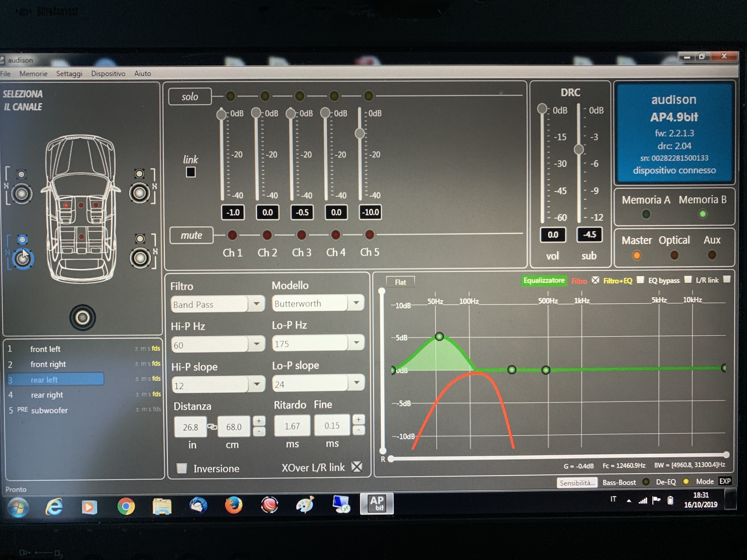747x560 pixels.
Task: Select the subwoofer speaker icon below car
Action: [82, 317]
